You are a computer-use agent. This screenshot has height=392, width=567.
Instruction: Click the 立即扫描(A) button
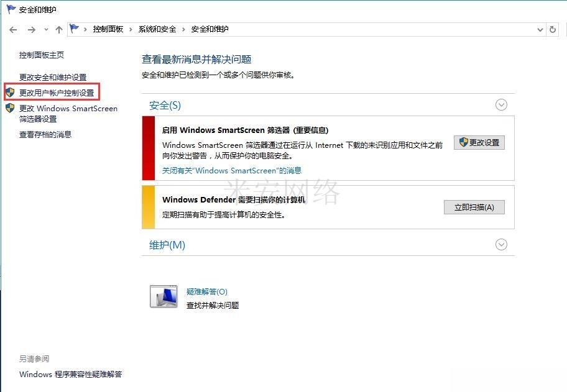point(474,207)
